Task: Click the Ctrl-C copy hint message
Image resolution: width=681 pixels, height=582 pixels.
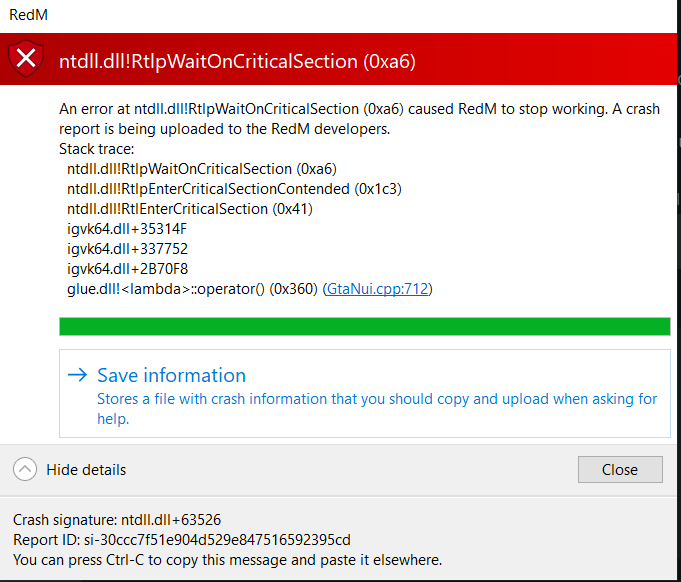Action: pos(227,559)
